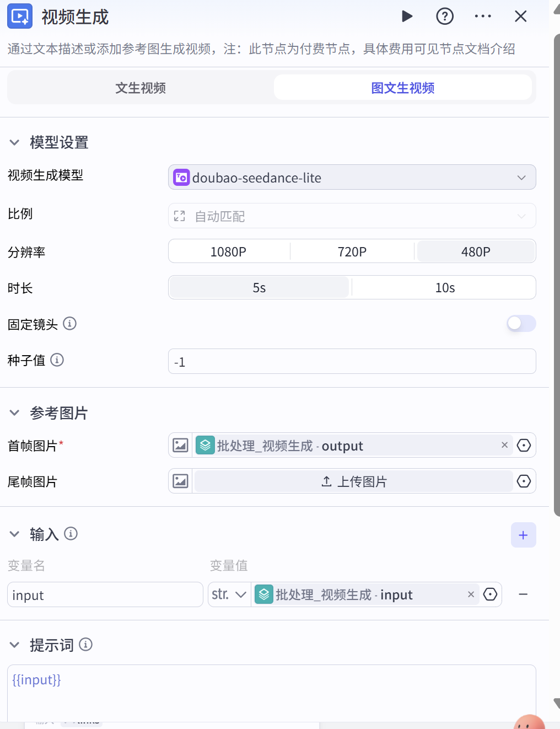Toggle the 固定镜头 switch
Image resolution: width=560 pixels, height=729 pixels.
(x=521, y=323)
